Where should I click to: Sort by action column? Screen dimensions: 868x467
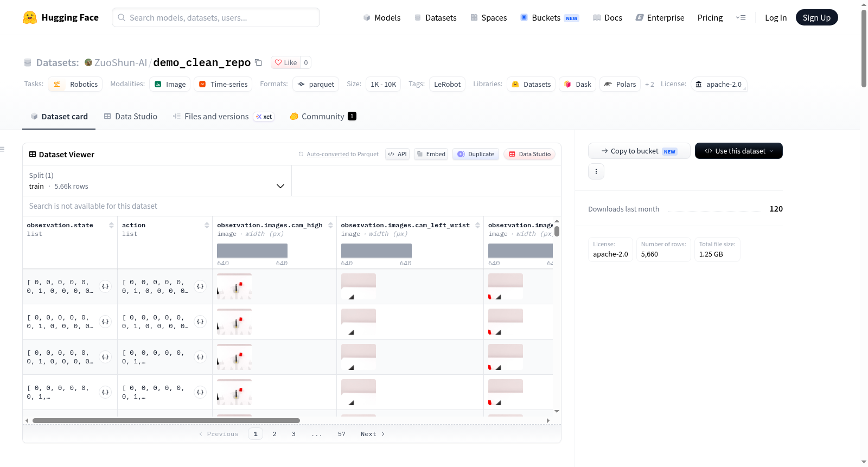[x=207, y=225]
